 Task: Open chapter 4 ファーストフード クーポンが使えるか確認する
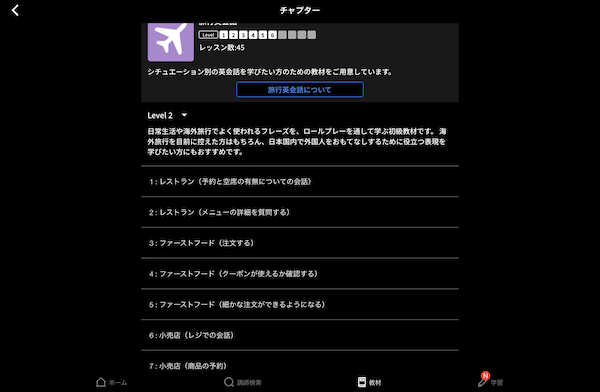pyautogui.click(x=300, y=274)
